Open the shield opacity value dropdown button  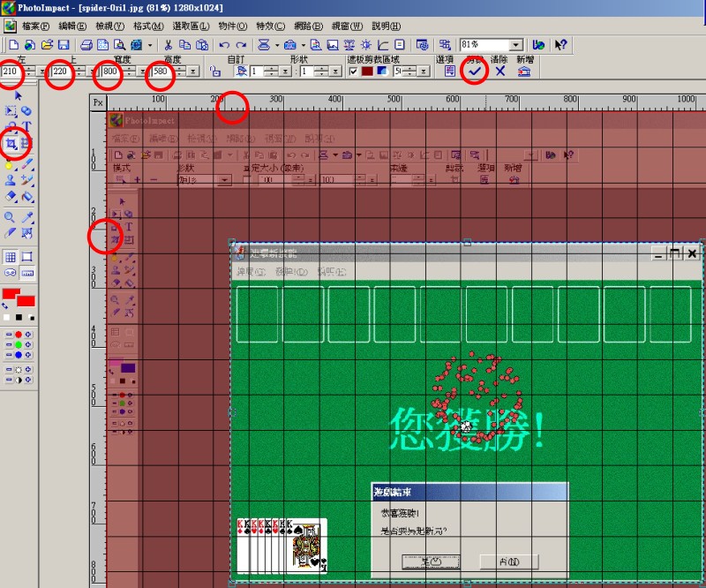tap(424, 72)
